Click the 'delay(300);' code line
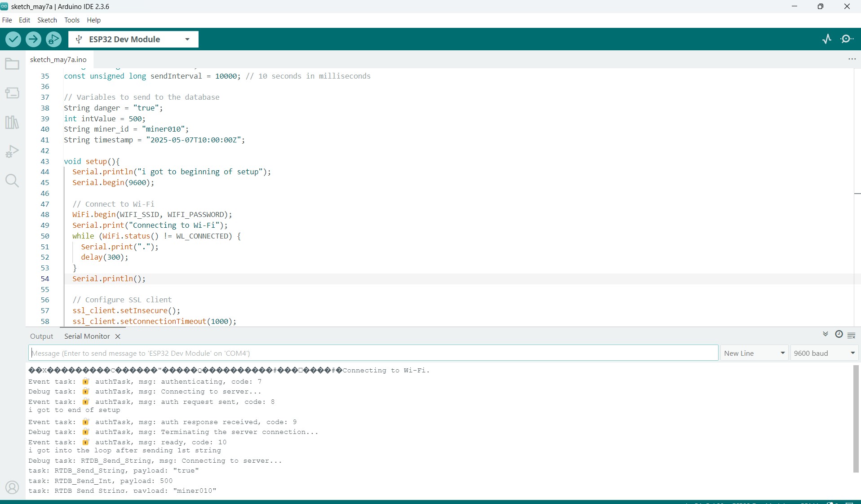Screen dimensions: 861x504 pos(105,257)
